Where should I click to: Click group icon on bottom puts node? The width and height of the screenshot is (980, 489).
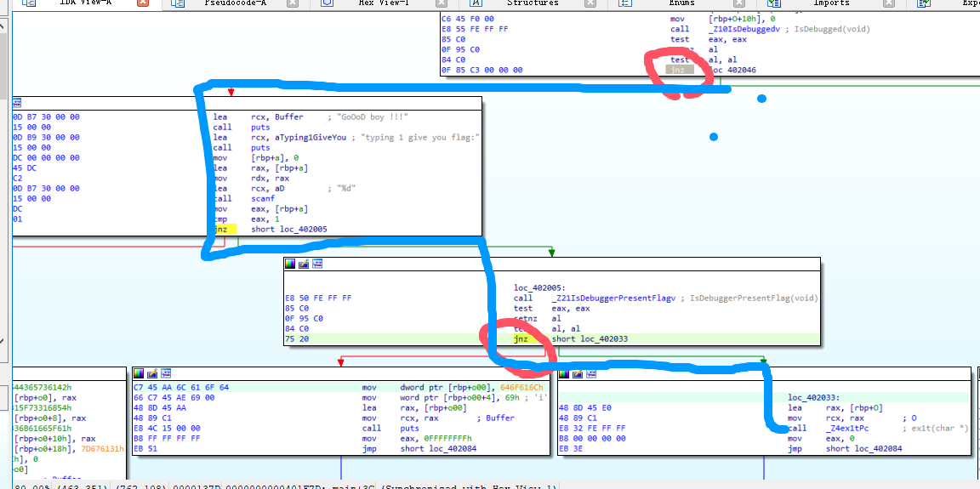[165, 373]
